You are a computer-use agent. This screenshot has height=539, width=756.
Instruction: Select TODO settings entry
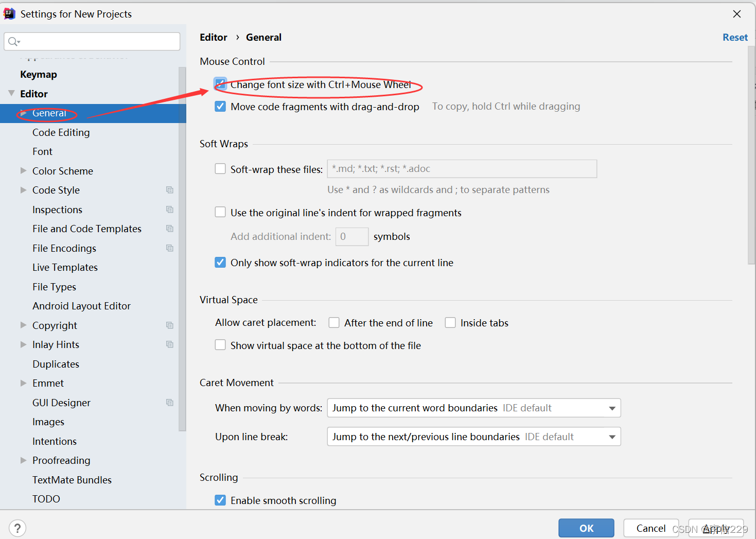[46, 499]
